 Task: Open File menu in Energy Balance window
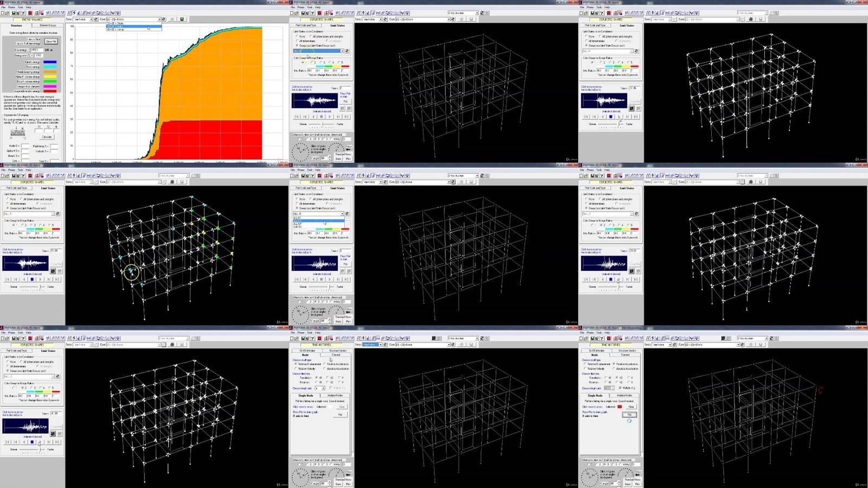click(x=3, y=7)
